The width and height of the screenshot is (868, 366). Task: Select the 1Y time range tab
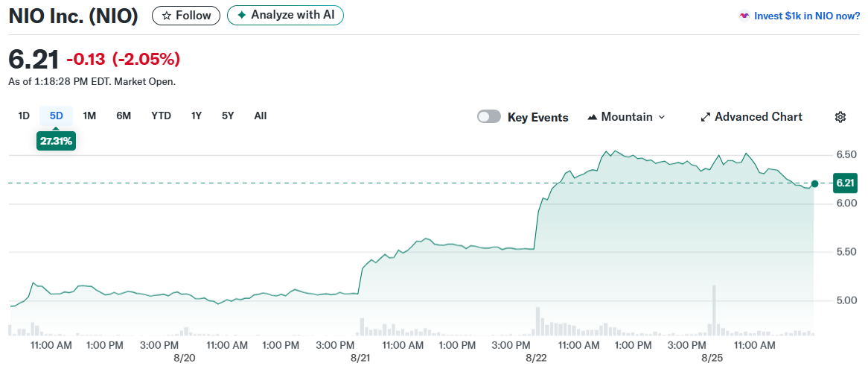(197, 116)
